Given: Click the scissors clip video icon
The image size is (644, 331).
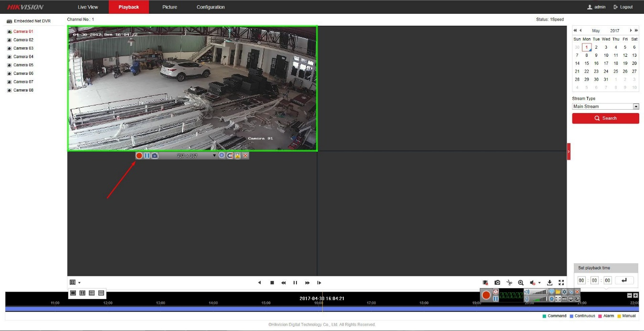Looking at the screenshot, I should pos(509,283).
